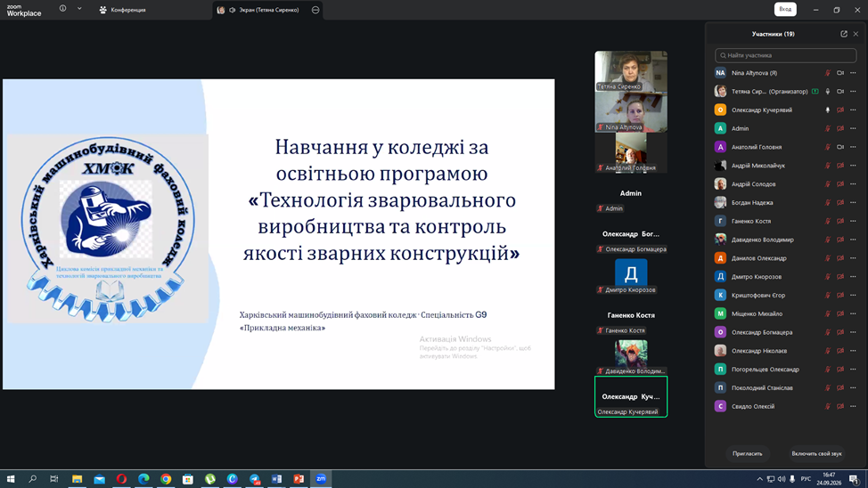Select Олександр Богмацера video tile
Screen dimensions: 868x488
tap(631, 234)
